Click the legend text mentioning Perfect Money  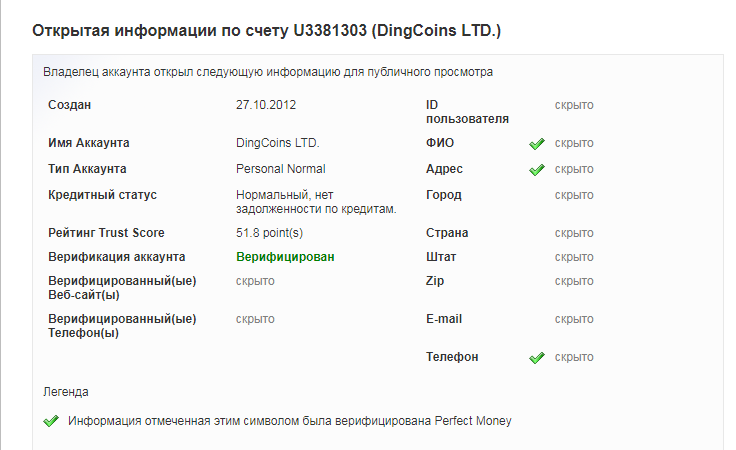click(x=289, y=421)
